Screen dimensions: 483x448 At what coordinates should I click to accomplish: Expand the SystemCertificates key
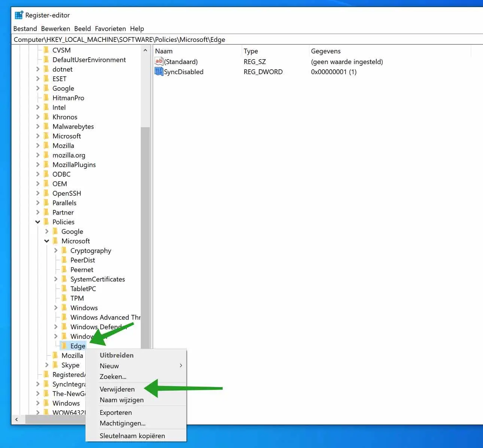pyautogui.click(x=56, y=279)
